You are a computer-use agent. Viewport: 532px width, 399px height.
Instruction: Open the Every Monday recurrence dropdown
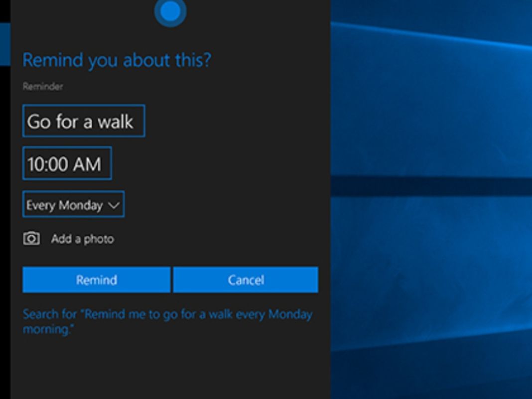tap(73, 204)
